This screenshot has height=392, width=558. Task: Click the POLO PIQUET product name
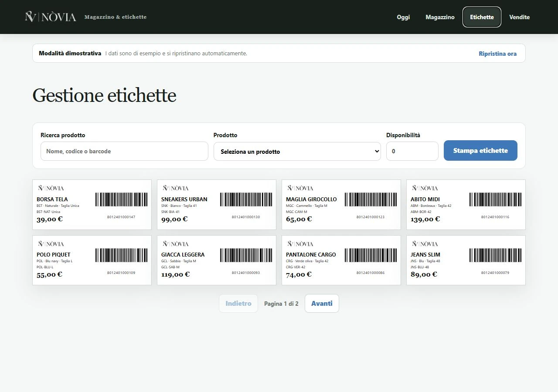point(54,255)
